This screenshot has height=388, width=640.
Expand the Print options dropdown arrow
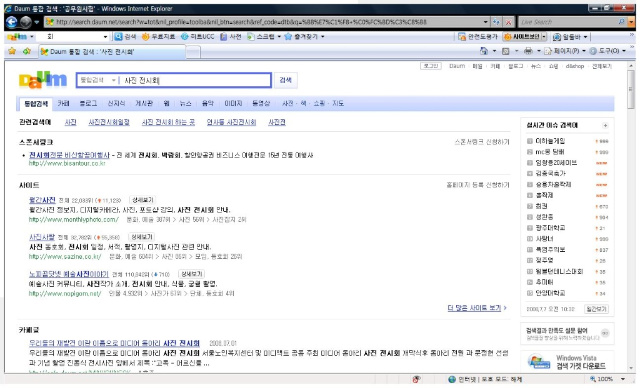tap(538, 51)
